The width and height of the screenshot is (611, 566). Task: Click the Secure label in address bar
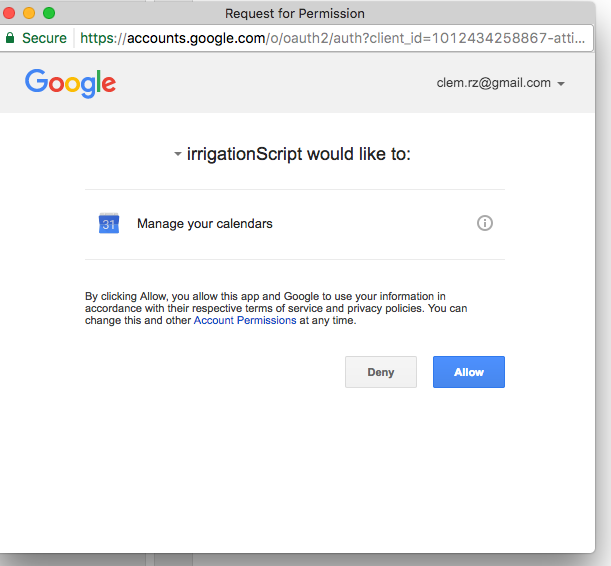(44, 38)
